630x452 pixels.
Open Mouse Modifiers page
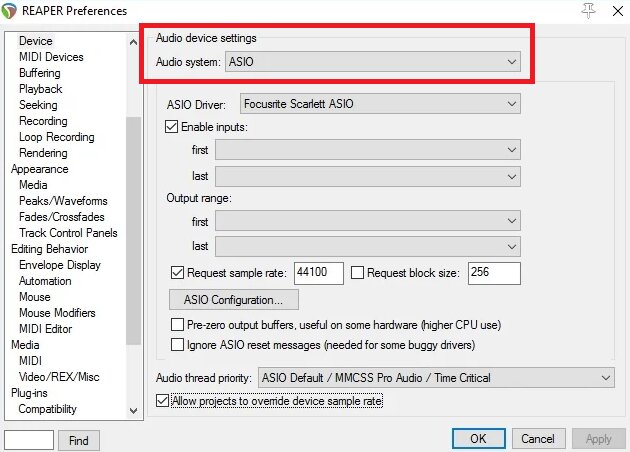[x=57, y=313]
